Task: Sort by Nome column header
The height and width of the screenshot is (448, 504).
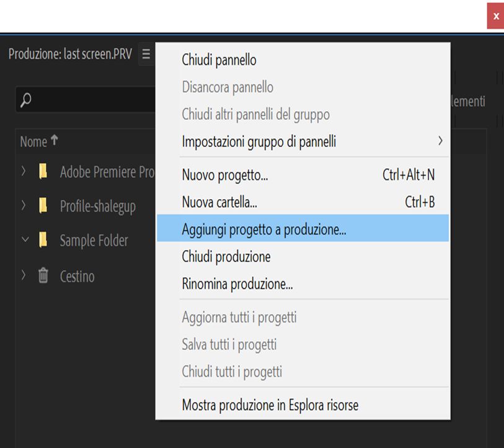Action: tap(33, 141)
